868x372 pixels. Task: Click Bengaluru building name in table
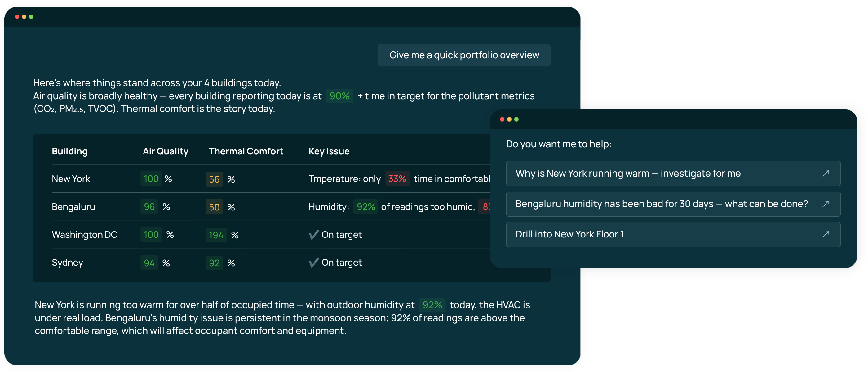73,207
